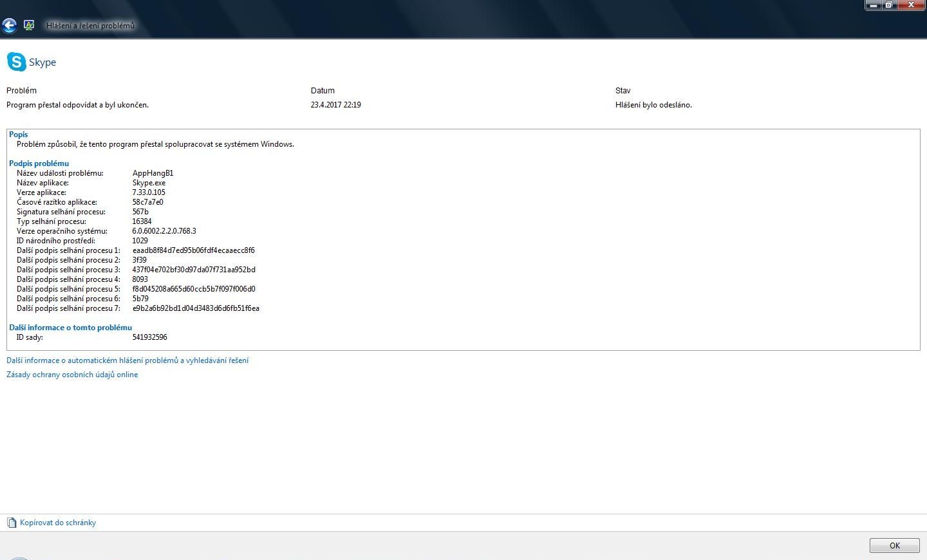The width and height of the screenshot is (927, 560).
Task: Click the label 'Název události problému:'
Action: point(60,173)
